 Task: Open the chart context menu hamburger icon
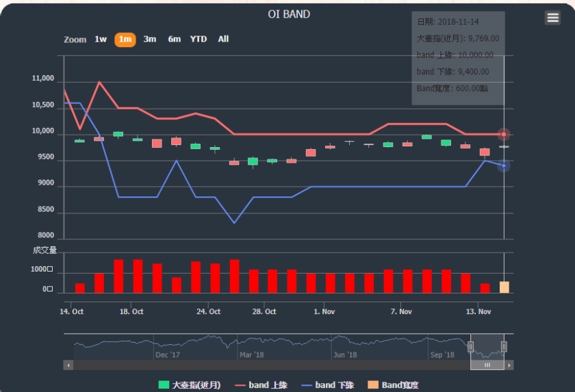coord(552,18)
